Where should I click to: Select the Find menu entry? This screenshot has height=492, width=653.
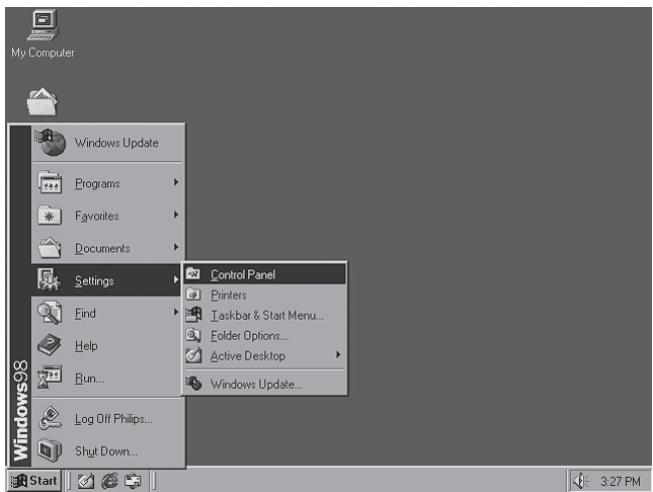click(108, 313)
